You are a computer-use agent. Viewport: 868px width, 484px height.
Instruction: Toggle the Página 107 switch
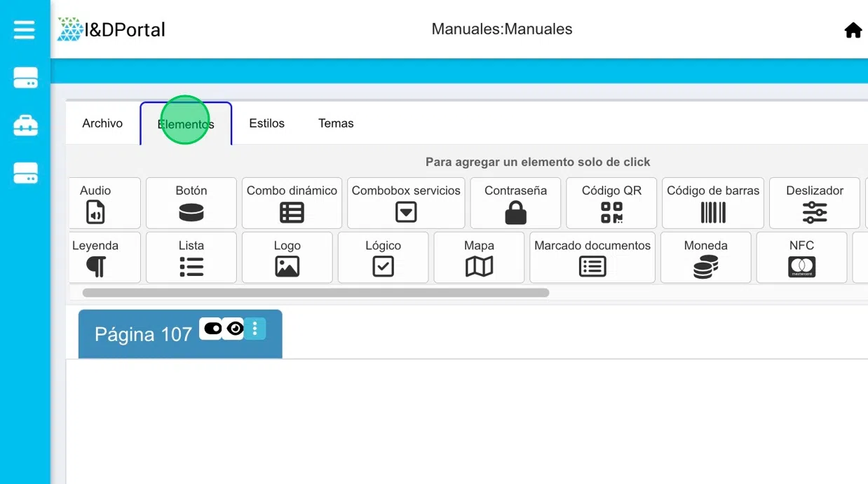212,329
